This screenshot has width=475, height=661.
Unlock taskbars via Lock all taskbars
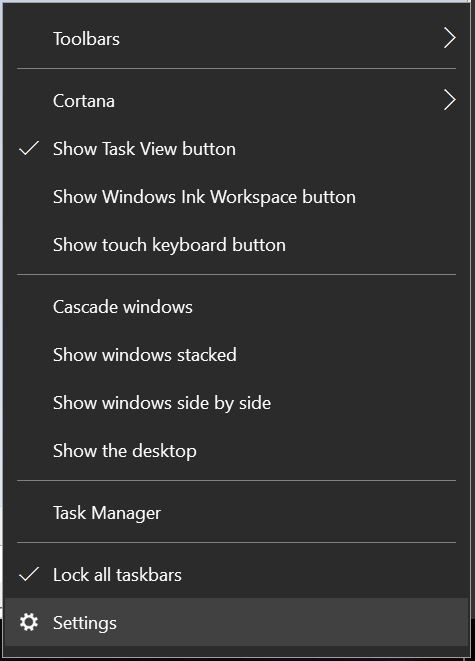(236, 574)
